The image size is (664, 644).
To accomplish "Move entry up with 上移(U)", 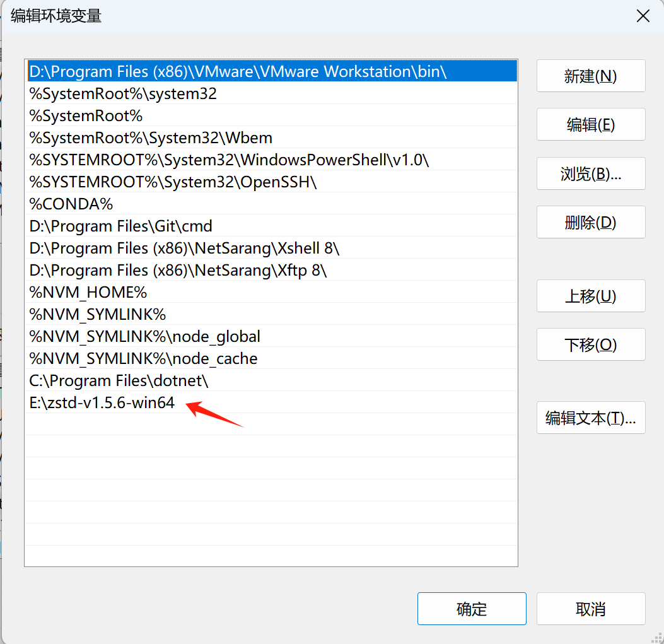I will [591, 296].
